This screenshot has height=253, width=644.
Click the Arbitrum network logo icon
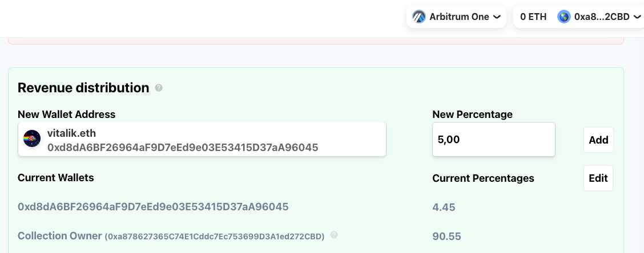[x=419, y=17]
